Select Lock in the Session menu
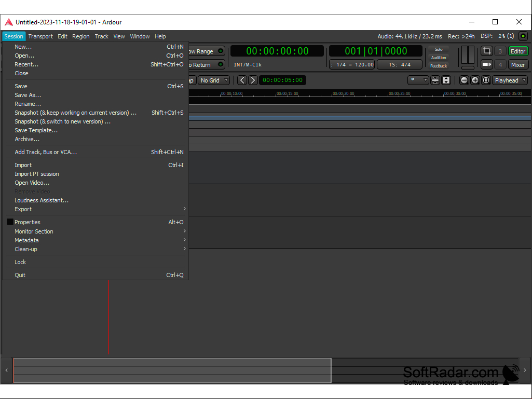532x399 pixels. point(96,262)
